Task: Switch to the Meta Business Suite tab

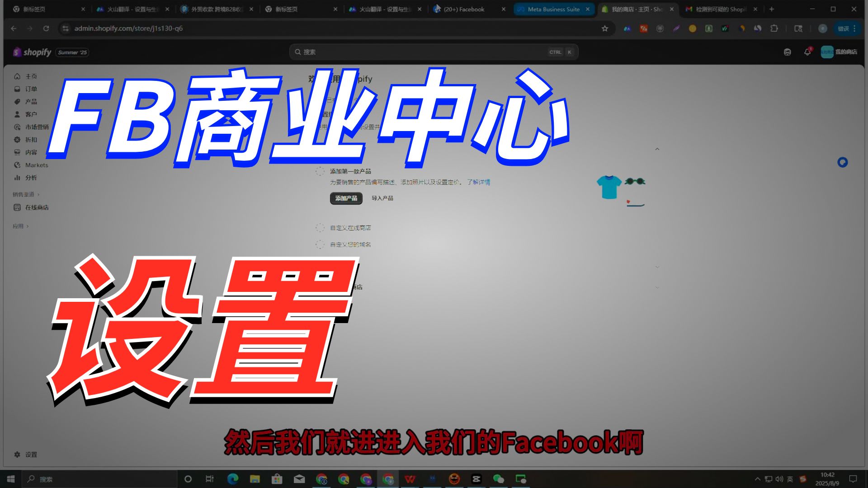Action: pos(554,9)
